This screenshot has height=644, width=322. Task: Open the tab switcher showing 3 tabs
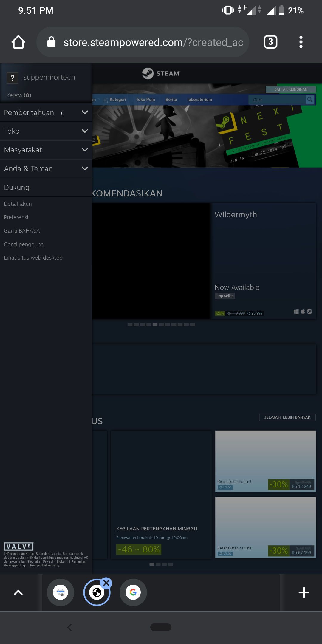click(270, 42)
